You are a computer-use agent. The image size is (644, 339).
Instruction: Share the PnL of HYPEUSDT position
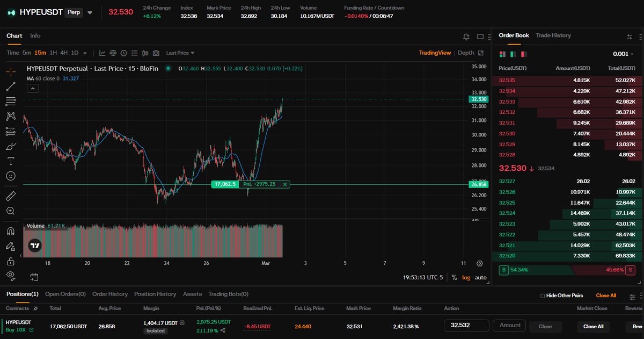[223, 330]
